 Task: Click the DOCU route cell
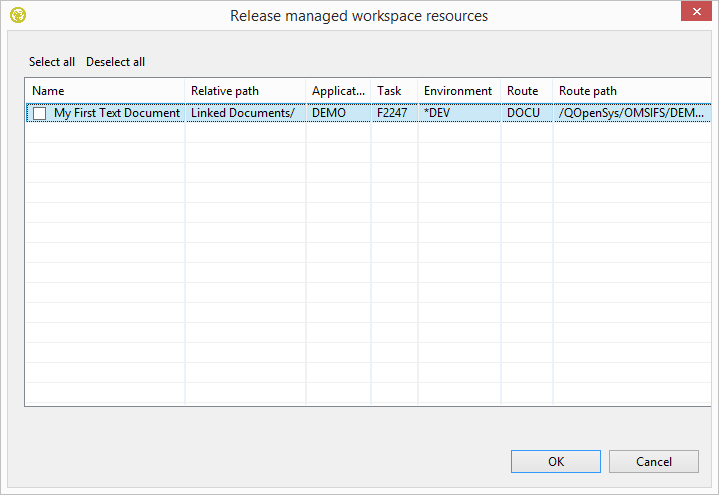[523, 113]
